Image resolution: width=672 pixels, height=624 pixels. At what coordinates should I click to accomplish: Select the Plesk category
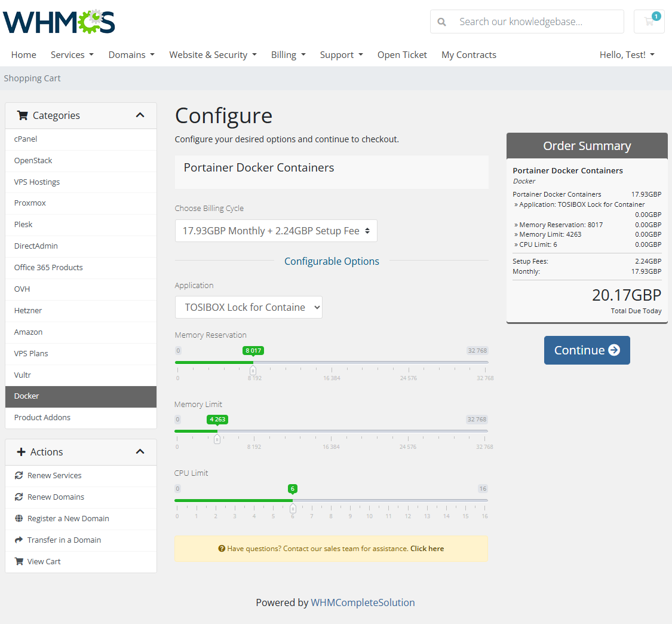pos(81,224)
